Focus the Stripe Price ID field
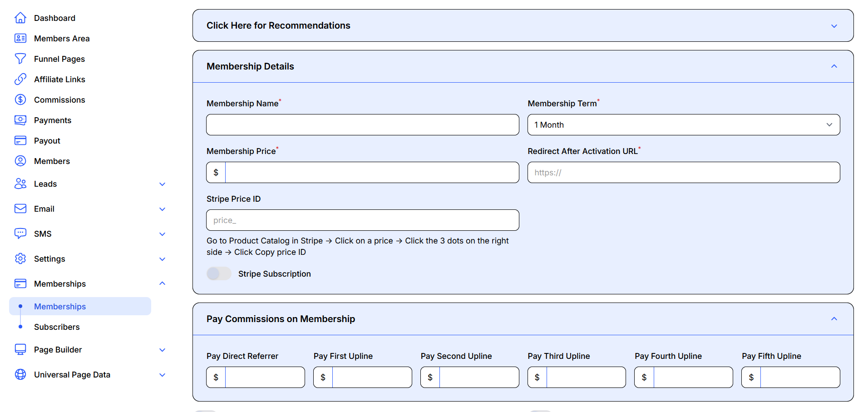 click(x=362, y=220)
